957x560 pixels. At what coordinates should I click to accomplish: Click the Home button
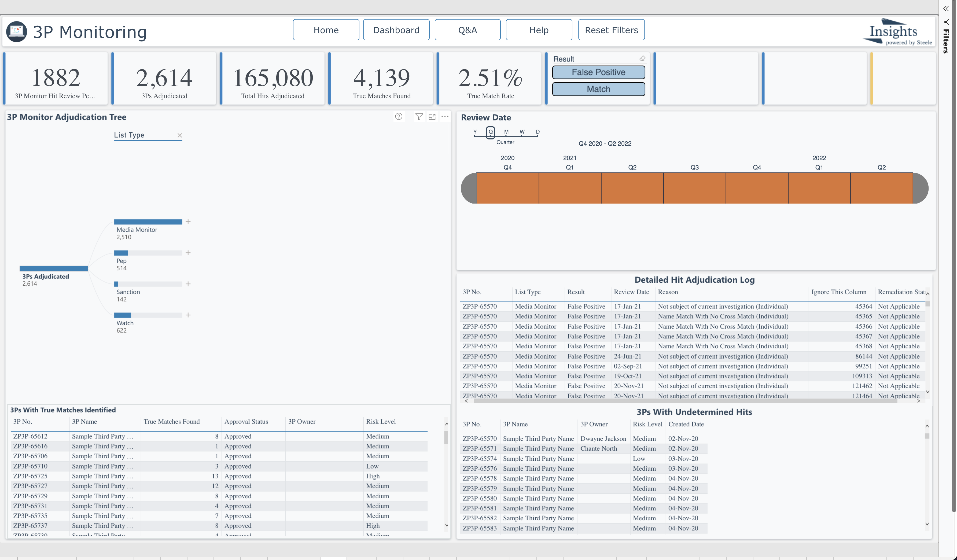[x=326, y=30]
